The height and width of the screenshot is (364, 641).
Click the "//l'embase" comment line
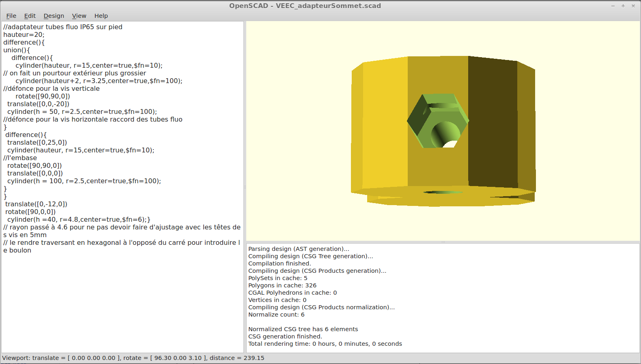(x=20, y=158)
